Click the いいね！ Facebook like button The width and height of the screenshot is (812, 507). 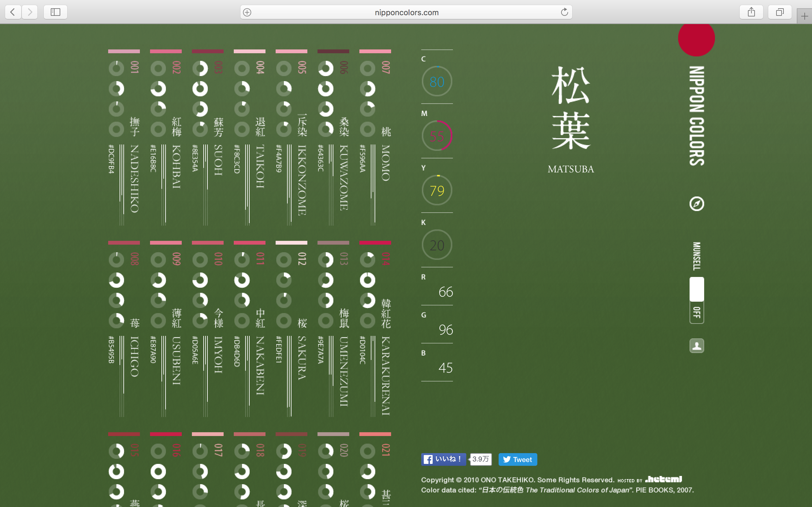(443, 459)
